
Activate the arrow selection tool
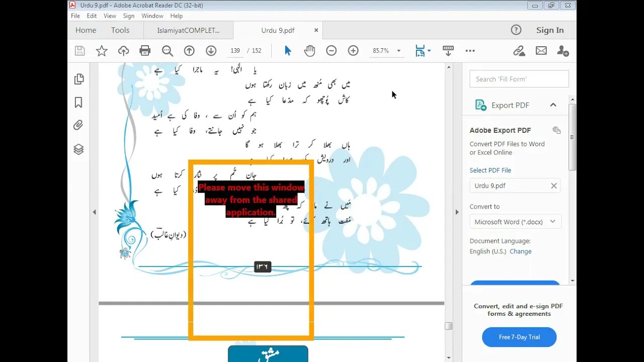(x=288, y=51)
